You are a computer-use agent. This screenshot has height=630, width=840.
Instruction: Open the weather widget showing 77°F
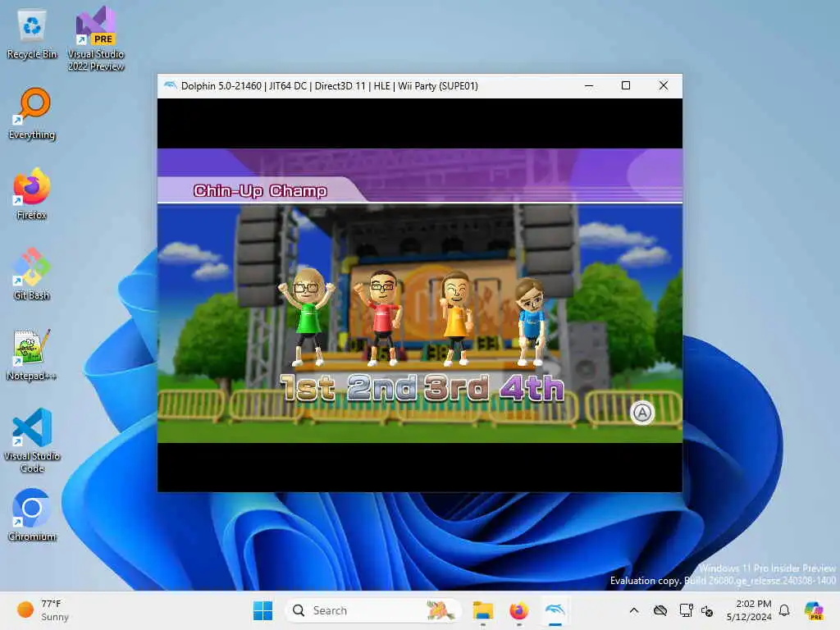tap(43, 610)
